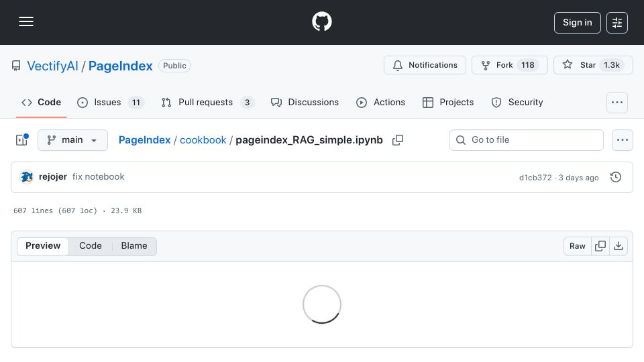Screen dimensions: 644x362
Task: Open the main branch dropdown
Action: [x=72, y=140]
